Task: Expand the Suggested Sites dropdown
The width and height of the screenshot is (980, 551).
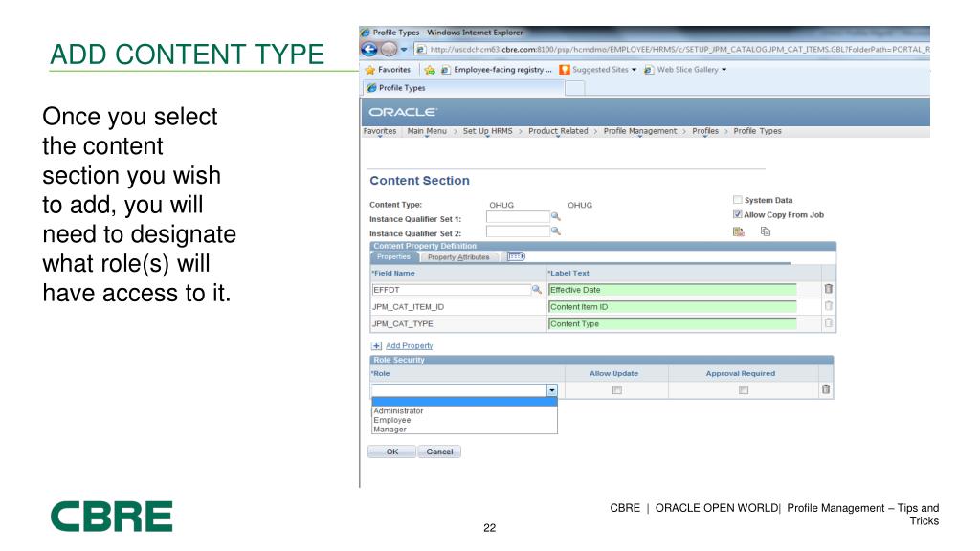Action: [x=634, y=70]
